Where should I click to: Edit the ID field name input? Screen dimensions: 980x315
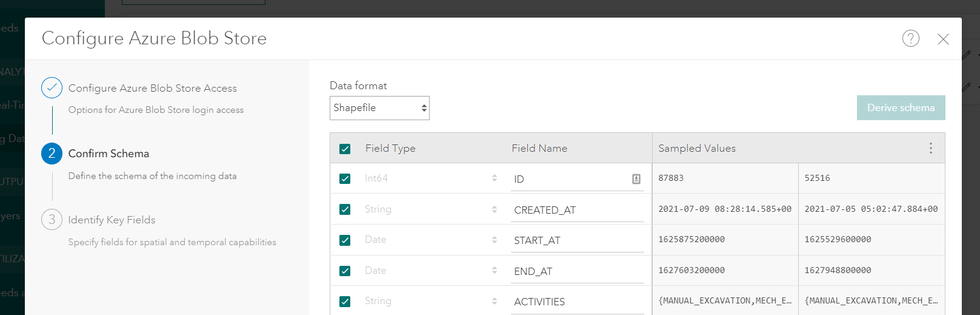(577, 179)
